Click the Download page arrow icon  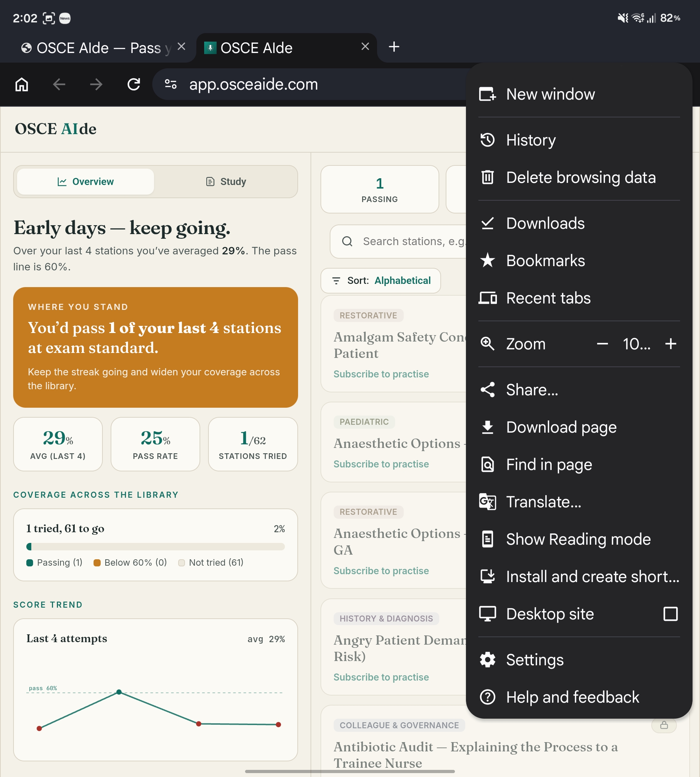[487, 427]
